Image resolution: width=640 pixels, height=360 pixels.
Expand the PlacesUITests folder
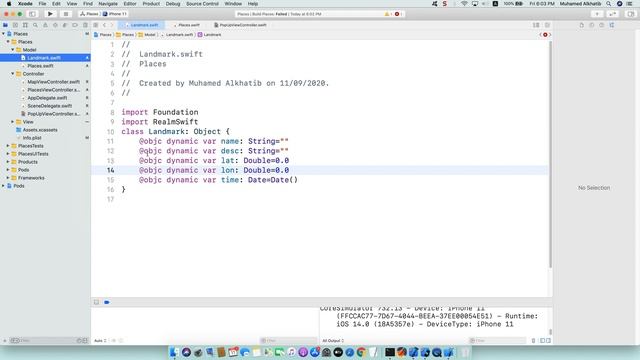click(8, 154)
